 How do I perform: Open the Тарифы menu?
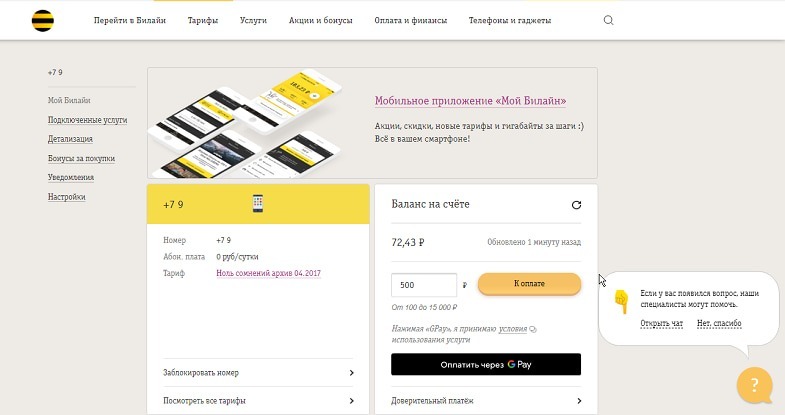[x=203, y=20]
